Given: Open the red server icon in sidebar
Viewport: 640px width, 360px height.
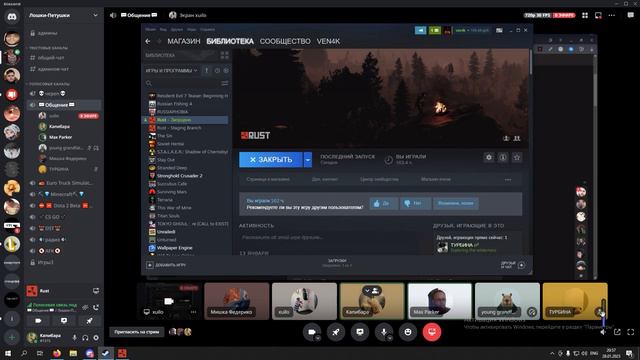Looking at the screenshot, I should click(12, 94).
